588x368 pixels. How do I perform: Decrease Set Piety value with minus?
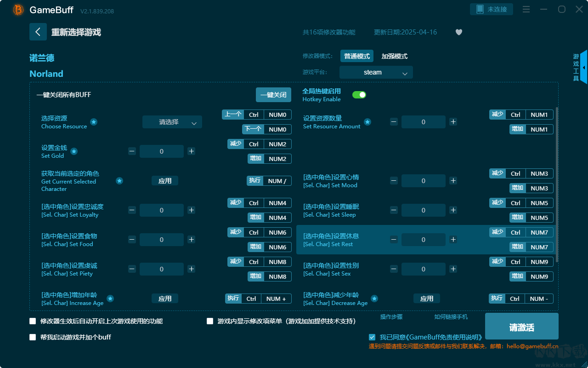[132, 269]
